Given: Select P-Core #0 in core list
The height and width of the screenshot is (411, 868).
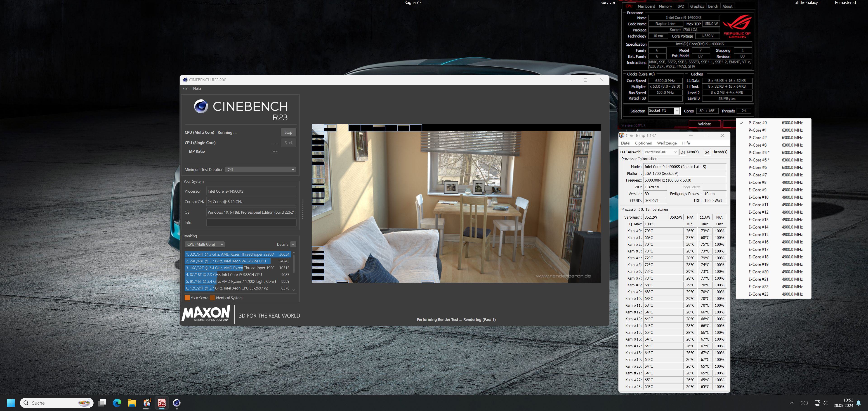Looking at the screenshot, I should click(757, 123).
